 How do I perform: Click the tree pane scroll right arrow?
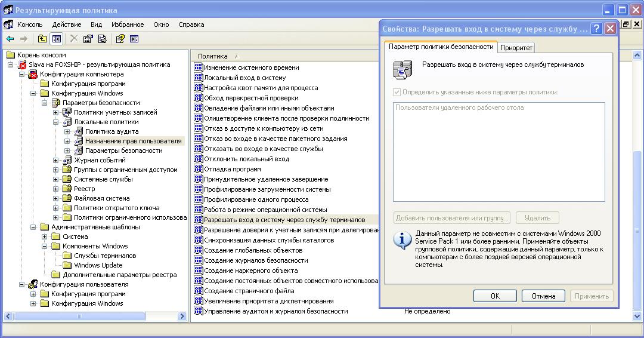pyautogui.click(x=182, y=317)
